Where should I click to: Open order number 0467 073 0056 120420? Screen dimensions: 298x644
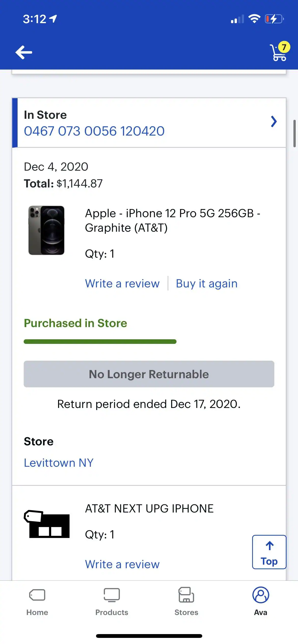pos(94,131)
